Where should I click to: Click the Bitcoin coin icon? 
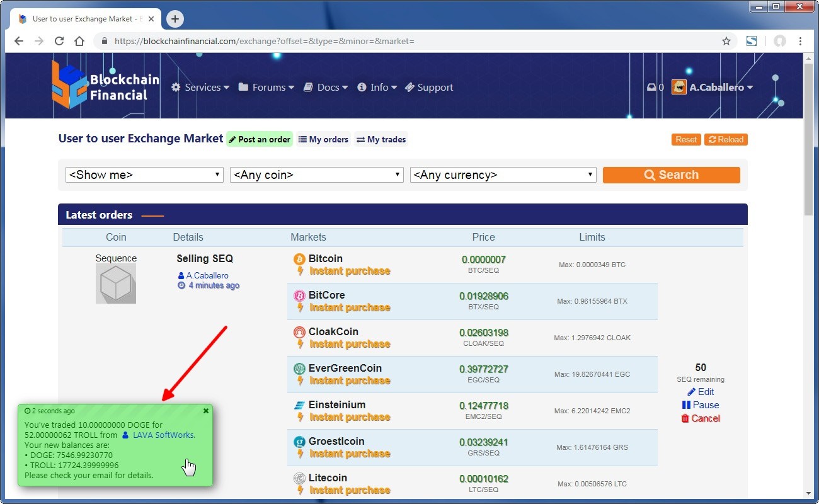[299, 259]
